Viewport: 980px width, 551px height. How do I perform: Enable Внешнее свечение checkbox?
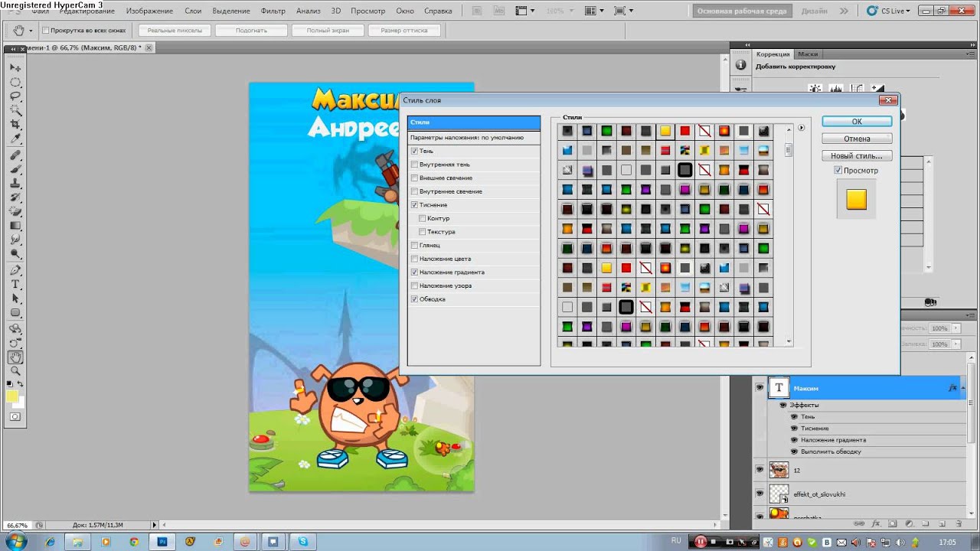[414, 178]
